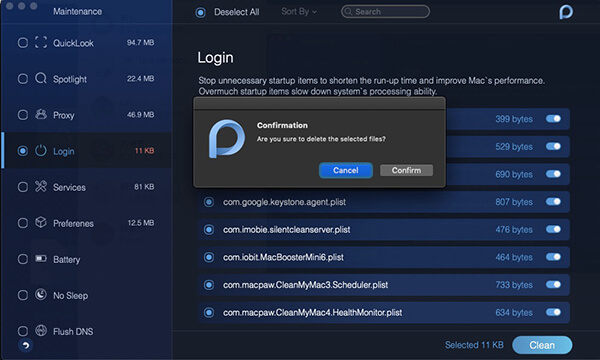Check the QuickLook radio button
The image size is (600, 360).
click(23, 42)
